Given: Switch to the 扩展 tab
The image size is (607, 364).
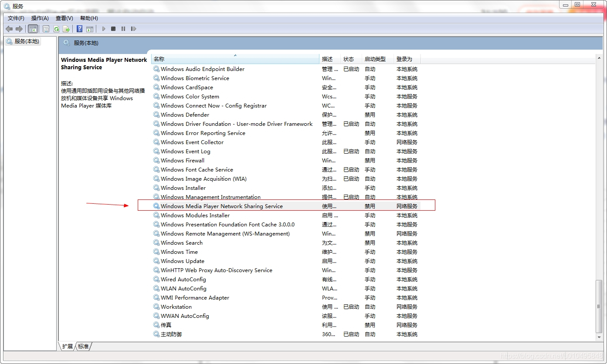Looking at the screenshot, I should (67, 346).
